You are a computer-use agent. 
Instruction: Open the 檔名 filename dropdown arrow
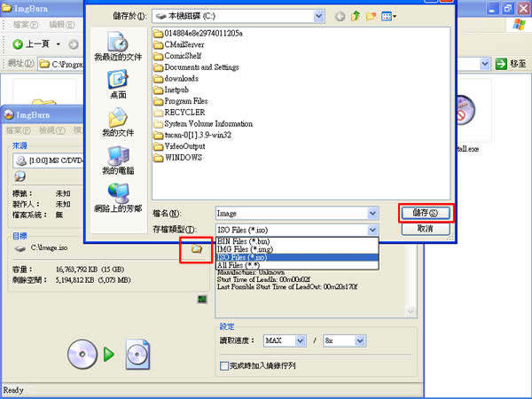click(372, 214)
